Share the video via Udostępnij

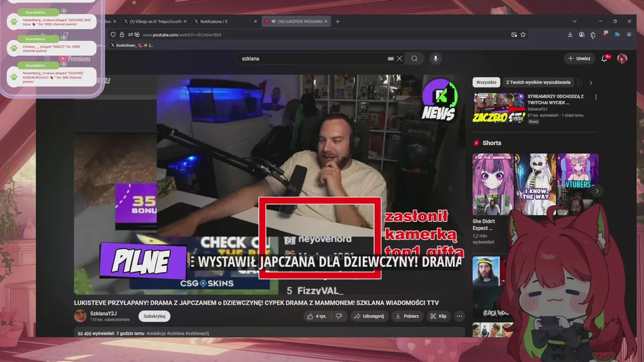point(369,316)
